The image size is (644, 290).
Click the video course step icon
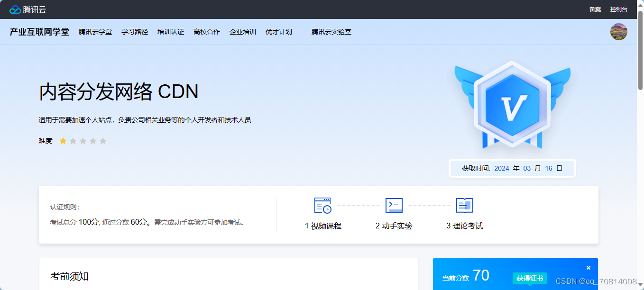pyautogui.click(x=322, y=206)
